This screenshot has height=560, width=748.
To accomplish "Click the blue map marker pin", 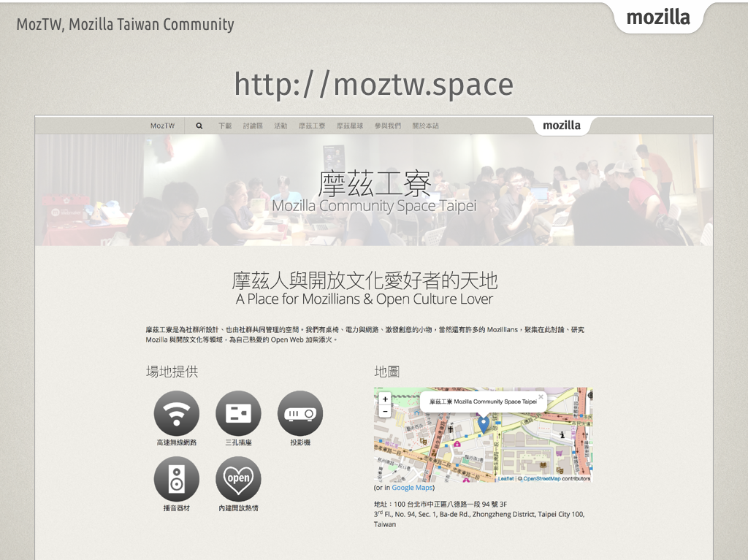I will (x=484, y=423).
